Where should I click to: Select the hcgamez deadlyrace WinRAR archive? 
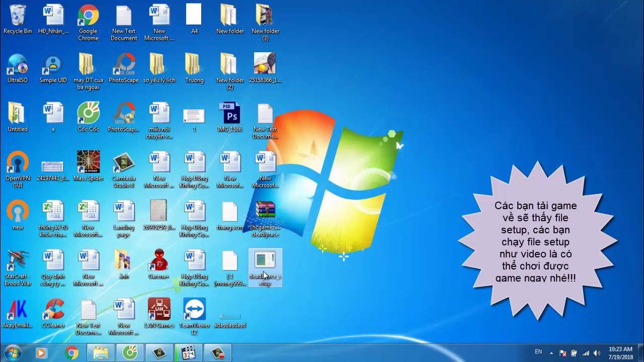[x=265, y=219]
